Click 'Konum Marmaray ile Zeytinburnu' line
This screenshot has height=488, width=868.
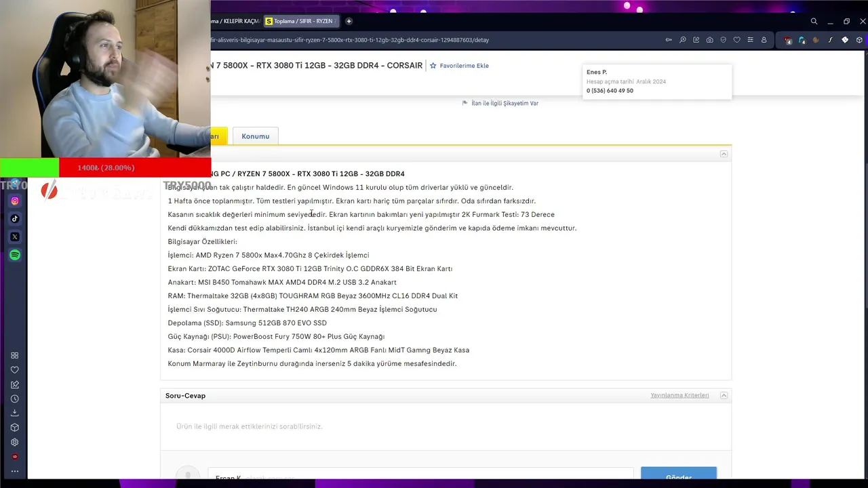(312, 363)
